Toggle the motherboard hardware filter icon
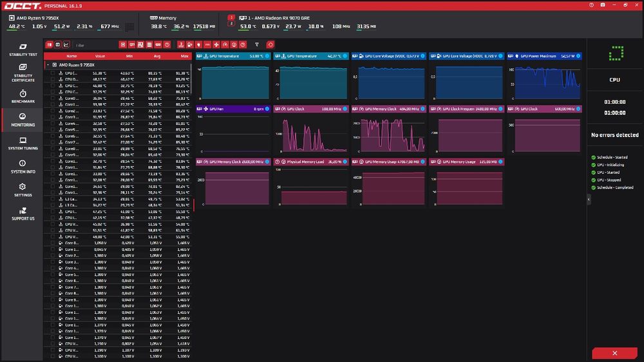Screen dimensions: 644x362 [x=140, y=45]
